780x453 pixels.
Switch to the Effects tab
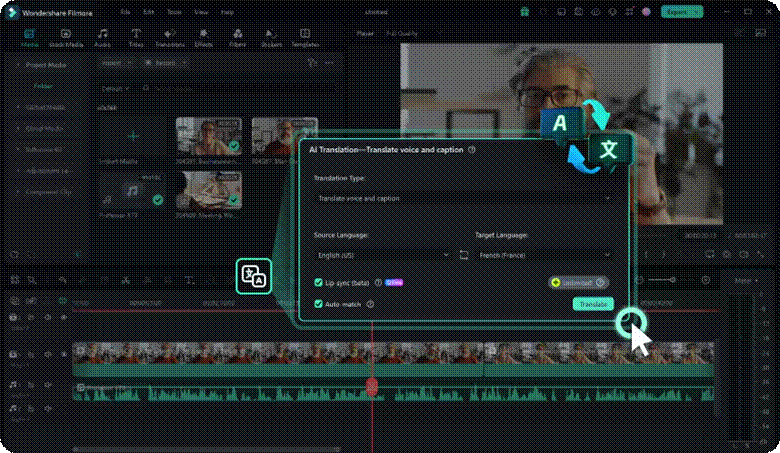coord(203,38)
